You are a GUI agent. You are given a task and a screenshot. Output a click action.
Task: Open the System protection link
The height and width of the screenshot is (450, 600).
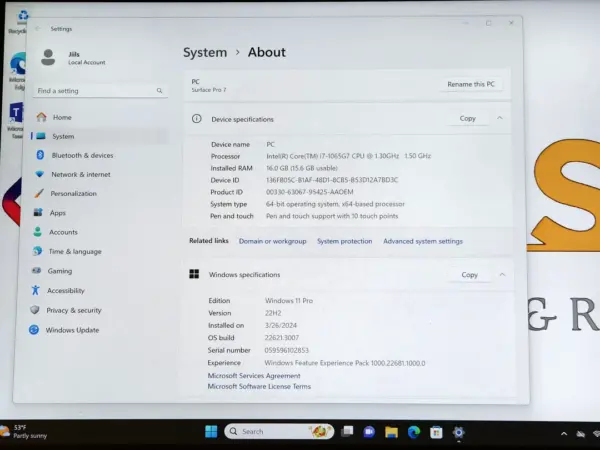click(344, 241)
